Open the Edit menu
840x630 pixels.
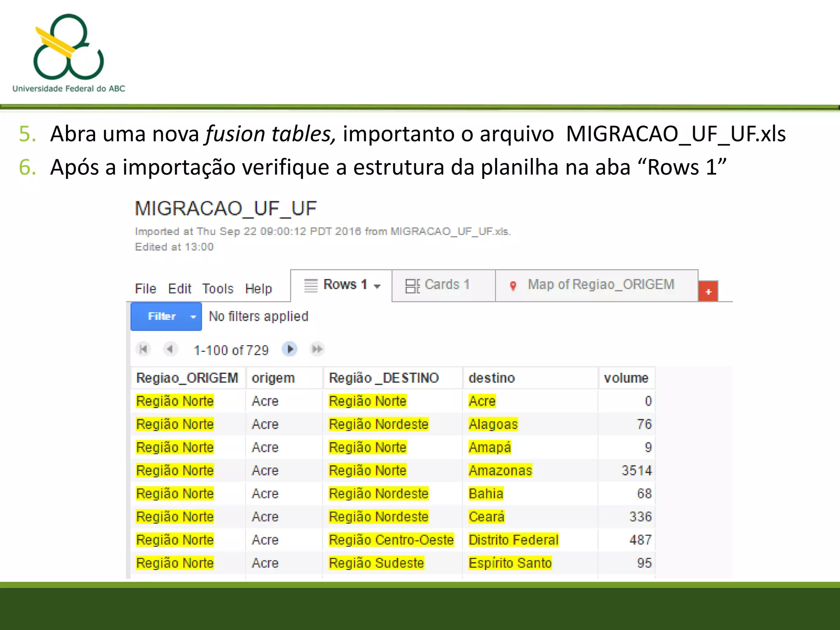[x=180, y=289]
